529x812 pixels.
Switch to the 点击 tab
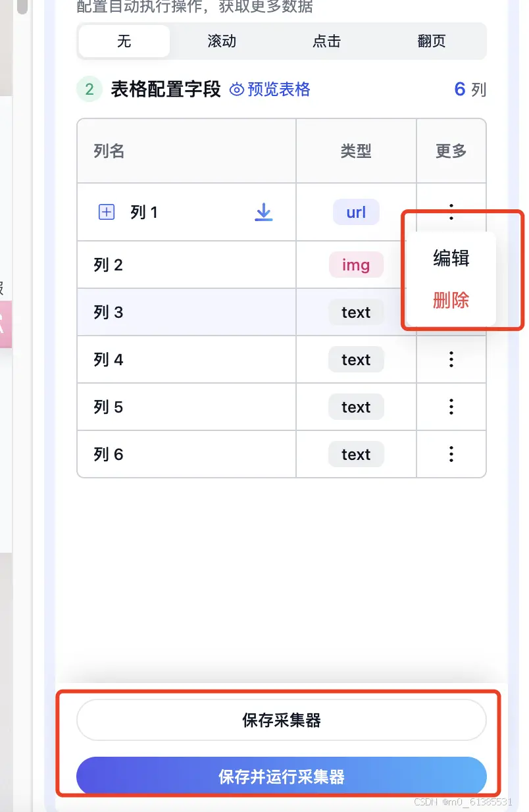pos(326,41)
